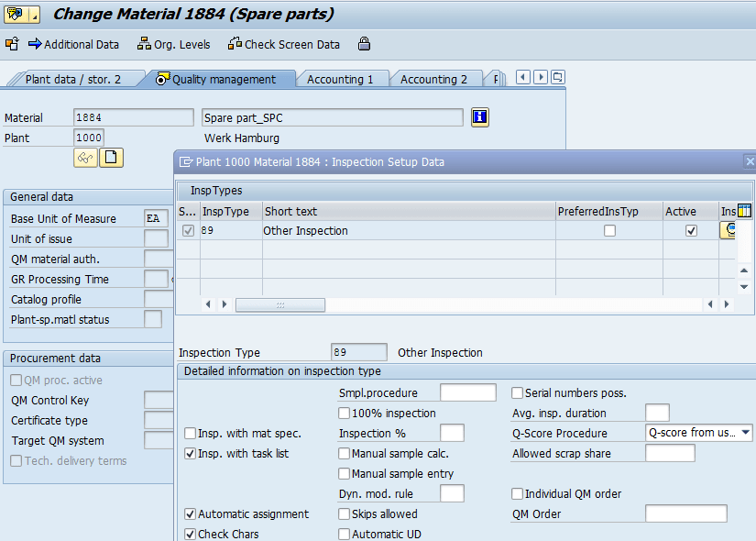Image resolution: width=756 pixels, height=541 pixels.
Task: Click the glasses display icon under Plant
Action: (x=85, y=158)
